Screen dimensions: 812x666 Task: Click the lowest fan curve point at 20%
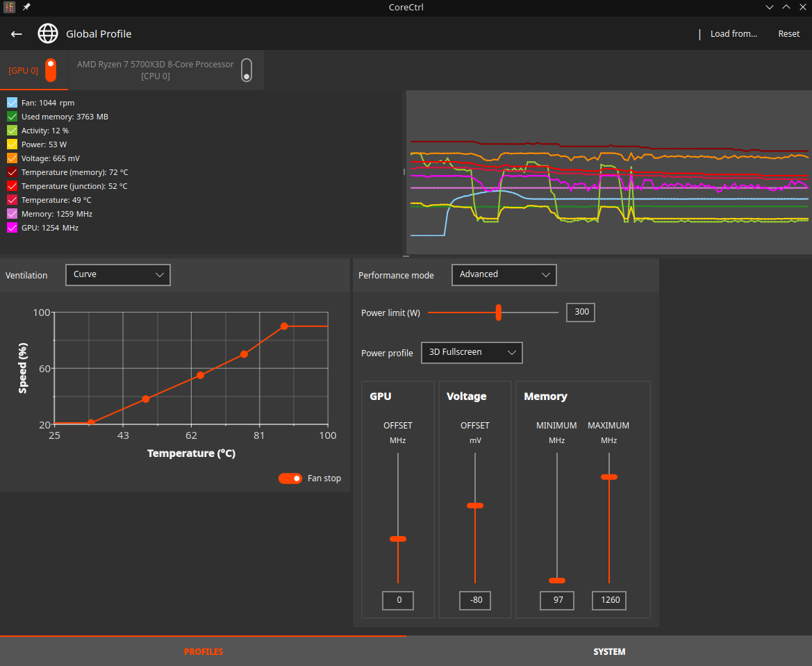[91, 423]
